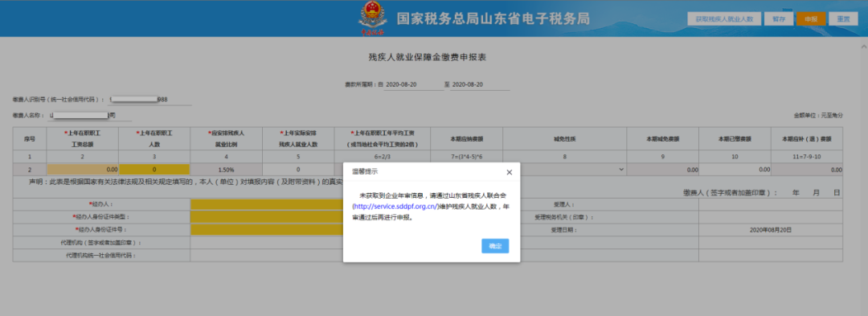This screenshot has height=316, width=868.
Task: Click the 缴费人名称 label
Action: pyautogui.click(x=30, y=116)
